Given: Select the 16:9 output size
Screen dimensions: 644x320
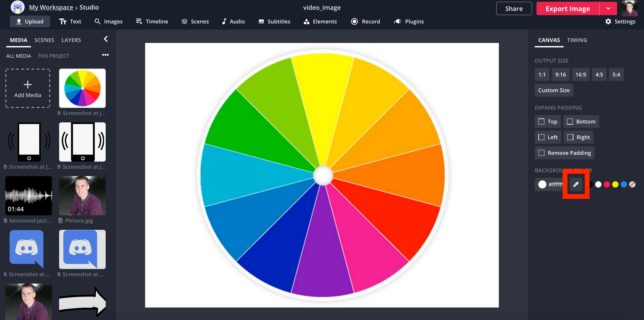Looking at the screenshot, I should click(x=581, y=74).
